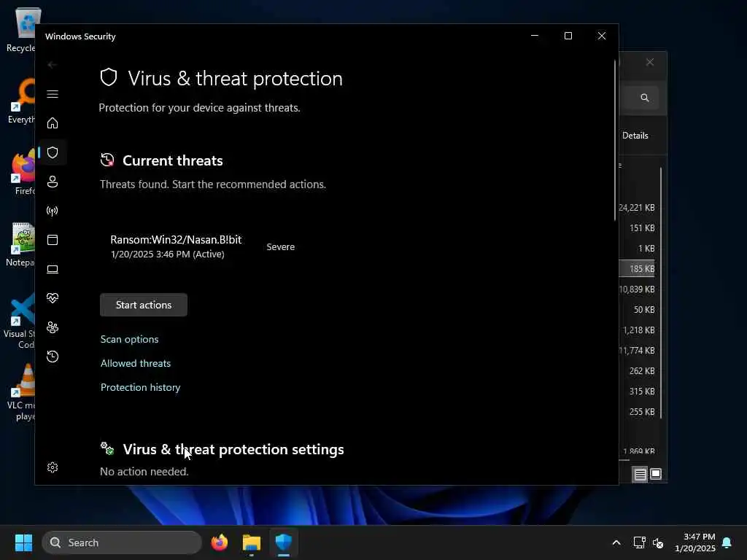Click the search icon in File Explorer window
This screenshot has width=747, height=560.
pyautogui.click(x=645, y=98)
